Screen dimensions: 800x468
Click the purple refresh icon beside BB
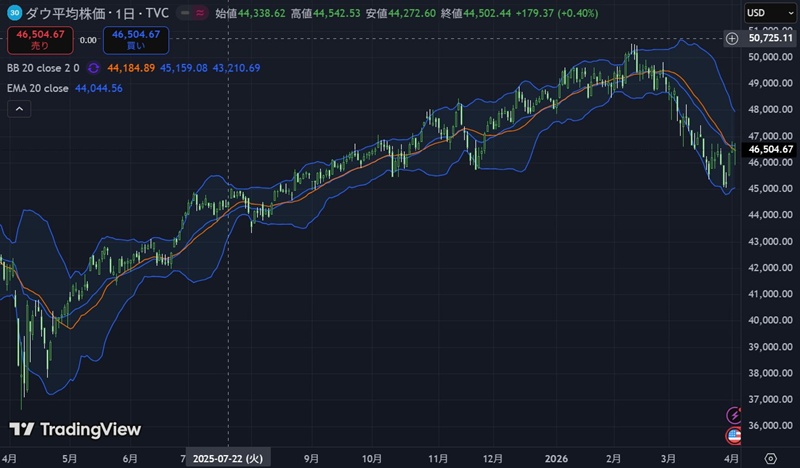tap(92, 68)
